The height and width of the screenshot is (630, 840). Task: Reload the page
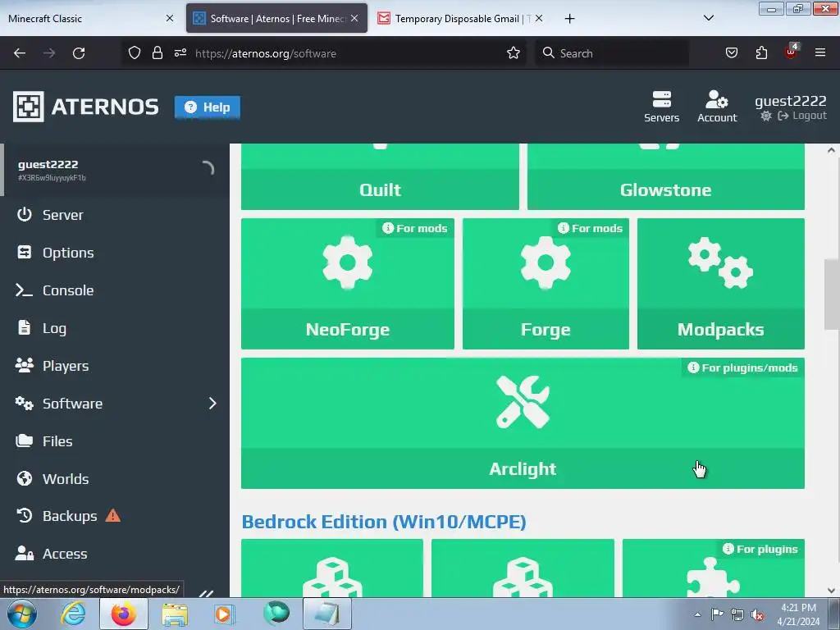click(x=79, y=53)
